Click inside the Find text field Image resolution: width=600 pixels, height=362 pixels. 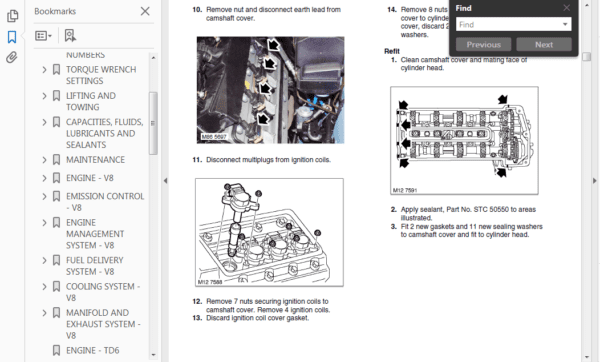(x=508, y=24)
